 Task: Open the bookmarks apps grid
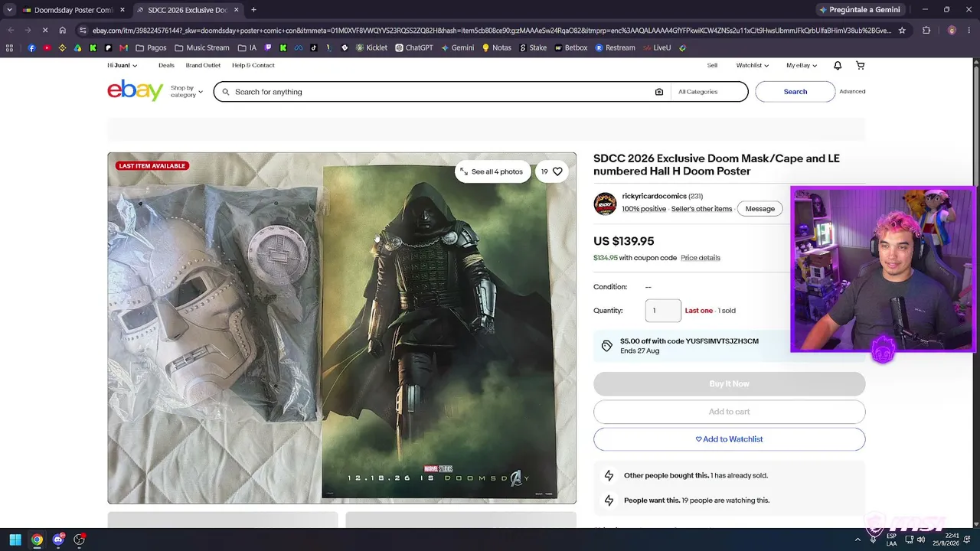tap(9, 47)
